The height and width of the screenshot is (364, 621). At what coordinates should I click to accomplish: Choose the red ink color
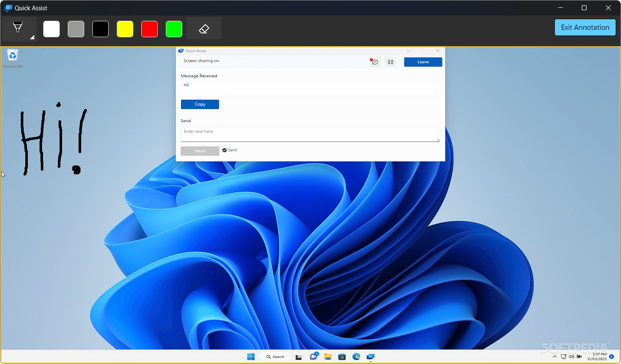(150, 29)
